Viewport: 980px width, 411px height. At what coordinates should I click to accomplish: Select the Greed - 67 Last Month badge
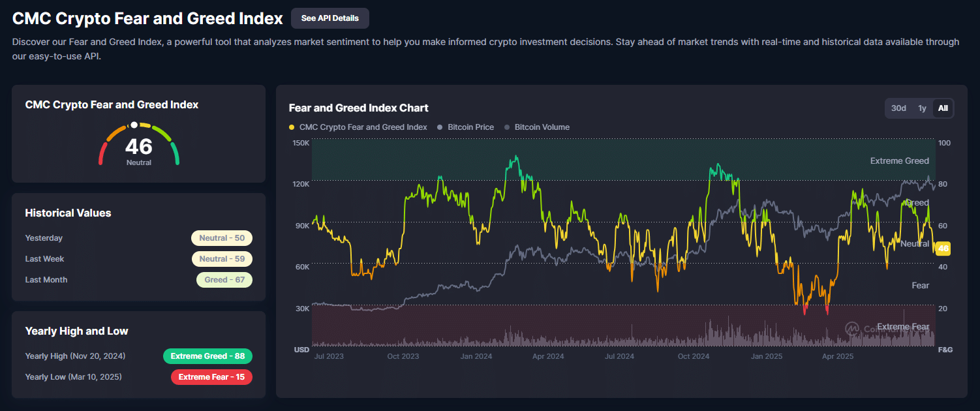(x=224, y=279)
